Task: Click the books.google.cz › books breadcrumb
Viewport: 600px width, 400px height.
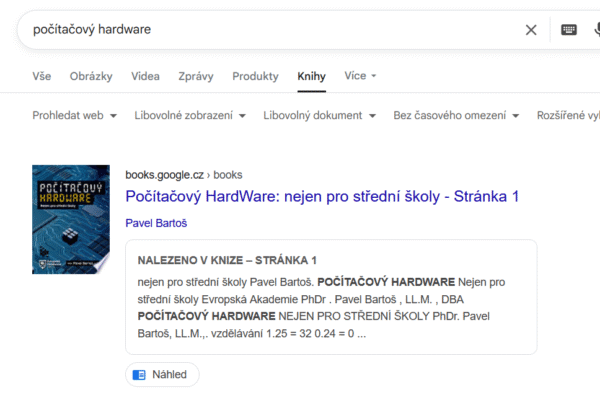Action: tap(184, 175)
